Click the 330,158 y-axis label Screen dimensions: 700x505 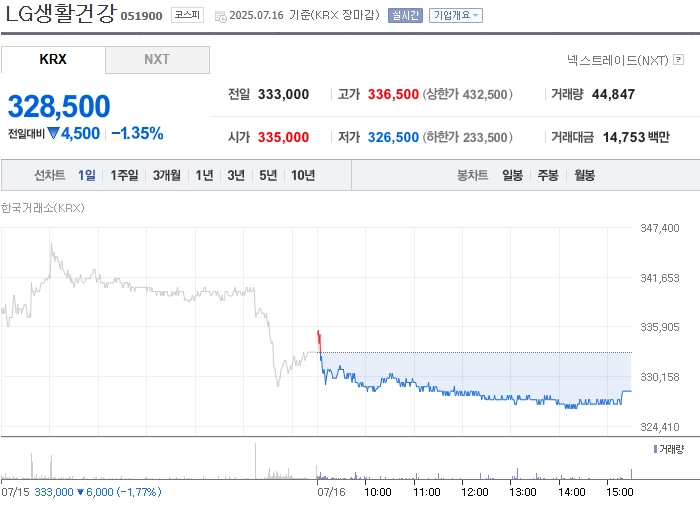(x=660, y=377)
